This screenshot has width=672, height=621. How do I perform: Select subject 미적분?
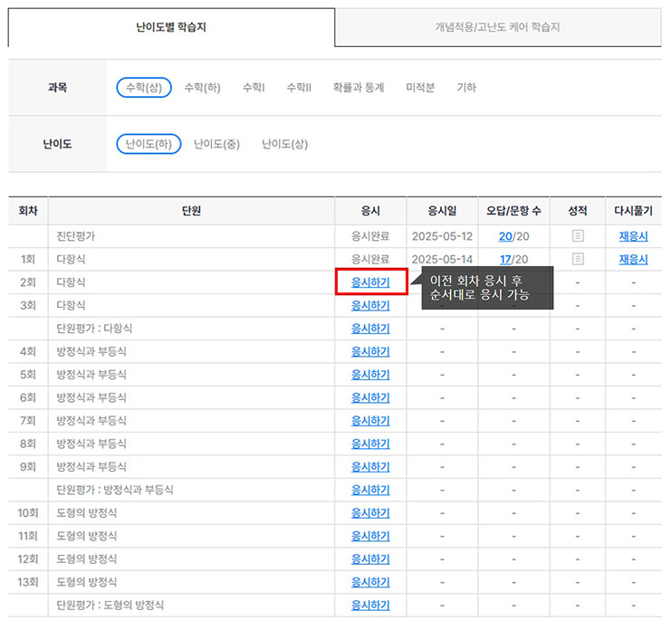coord(420,88)
